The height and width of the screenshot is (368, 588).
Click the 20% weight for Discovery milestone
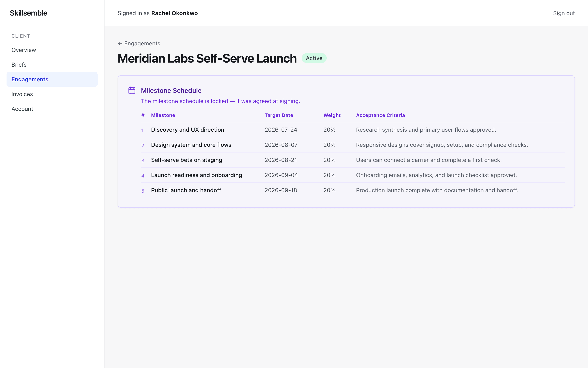[329, 130]
